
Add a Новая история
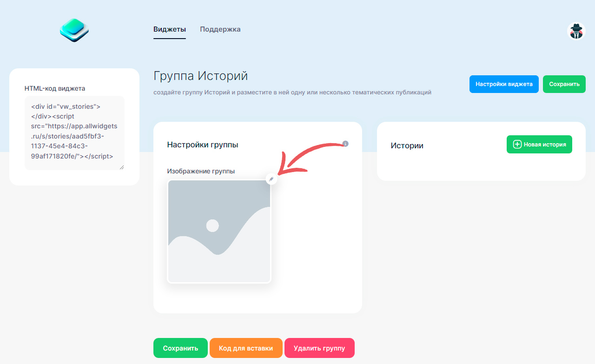click(539, 144)
